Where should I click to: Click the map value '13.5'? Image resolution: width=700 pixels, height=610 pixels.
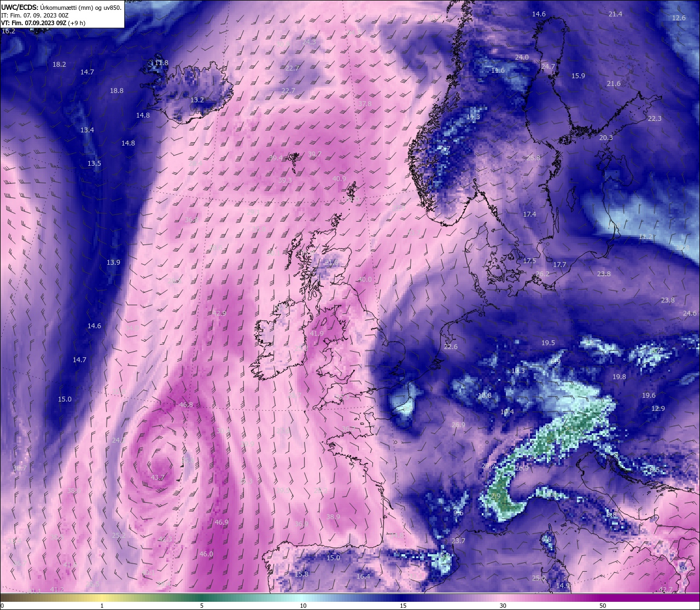(94, 164)
